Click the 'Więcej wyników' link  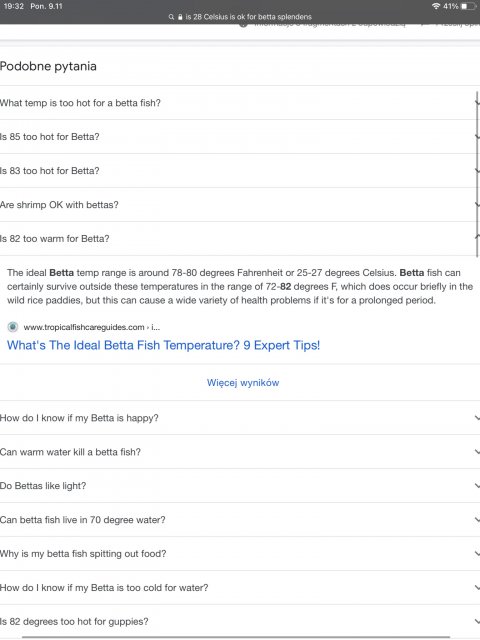(243, 383)
